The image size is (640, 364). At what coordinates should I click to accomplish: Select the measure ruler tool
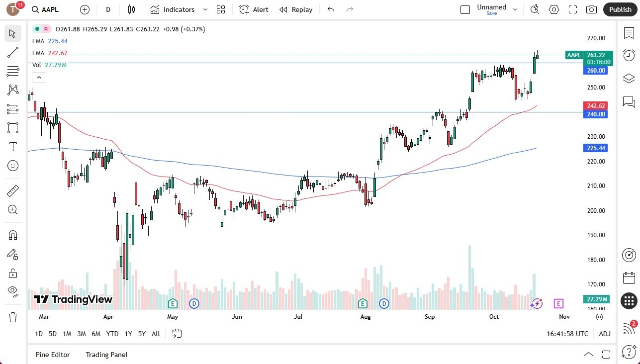(12, 190)
